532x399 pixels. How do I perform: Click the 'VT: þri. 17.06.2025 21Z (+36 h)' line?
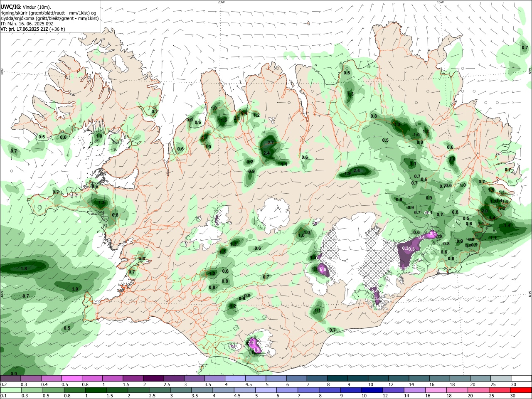[33, 29]
